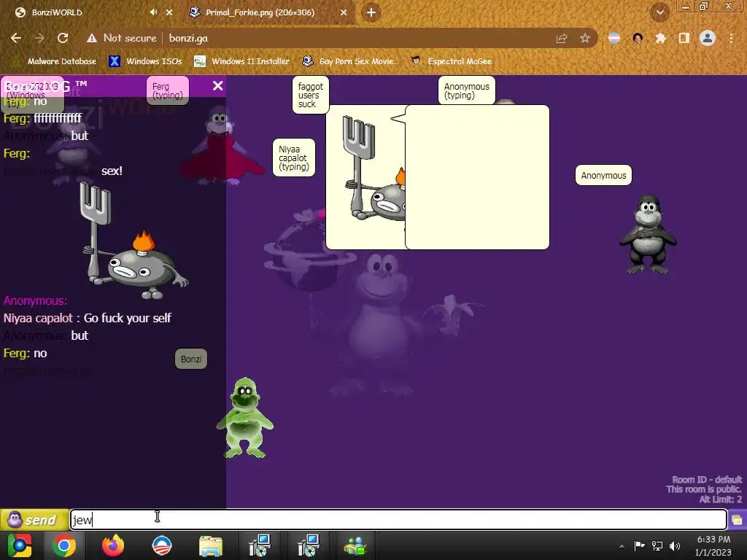Screen dimensions: 747x560
Task: Open the Windows ISOs bookmark
Action: coord(146,61)
